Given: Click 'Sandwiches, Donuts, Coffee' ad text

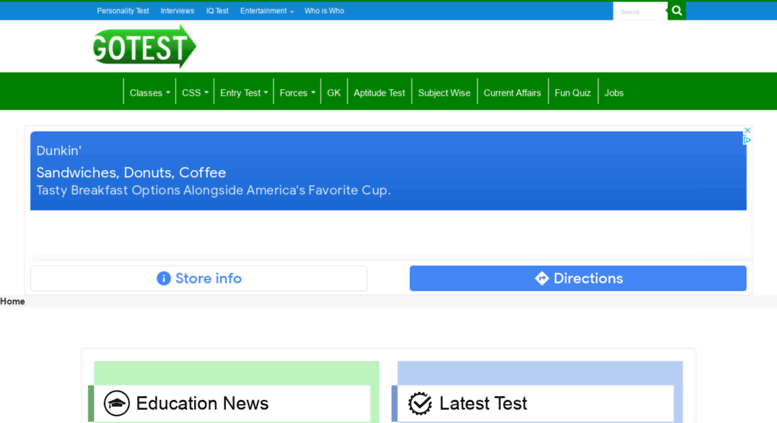Looking at the screenshot, I should (x=131, y=172).
